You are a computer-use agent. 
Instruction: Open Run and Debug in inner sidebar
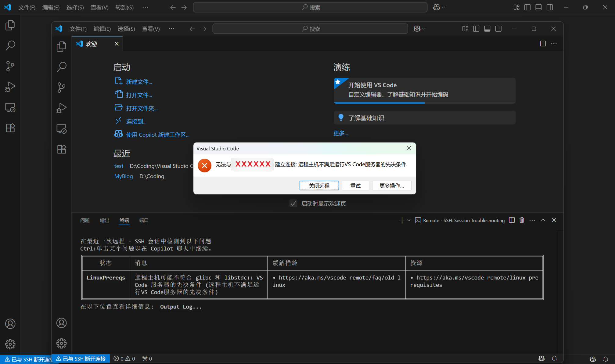[x=61, y=108]
